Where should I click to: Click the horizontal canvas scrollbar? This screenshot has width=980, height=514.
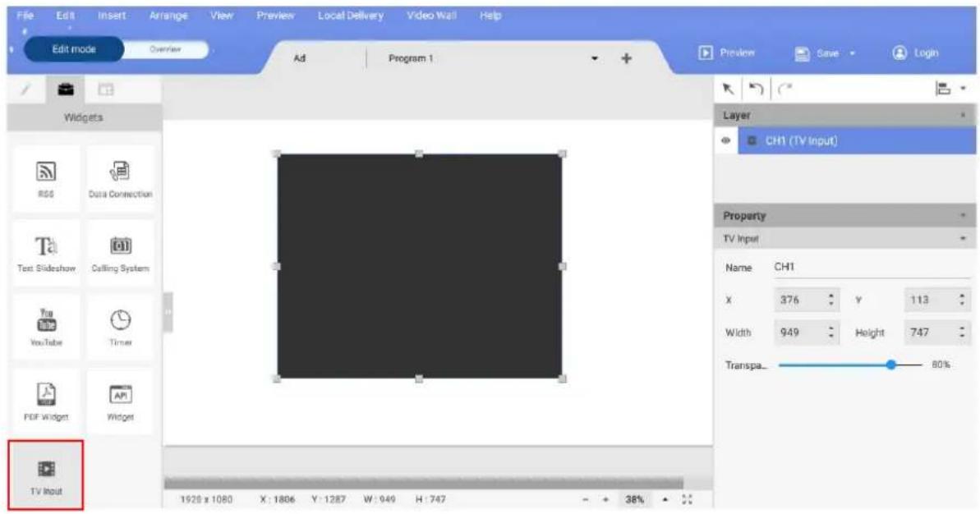coord(424,484)
